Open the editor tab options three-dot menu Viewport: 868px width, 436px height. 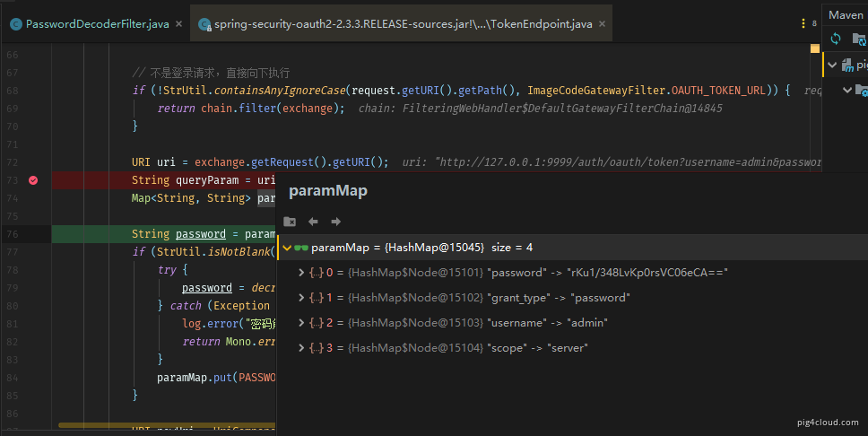[x=803, y=23]
